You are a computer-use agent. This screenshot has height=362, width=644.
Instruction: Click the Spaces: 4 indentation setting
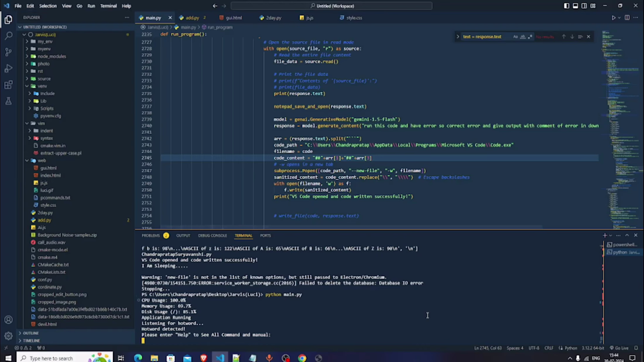(x=515, y=348)
